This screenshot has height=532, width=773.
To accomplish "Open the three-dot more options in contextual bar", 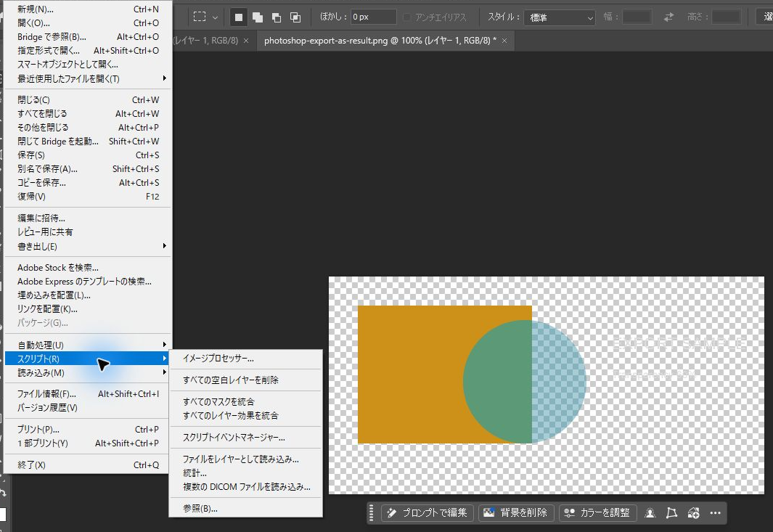I will (716, 513).
